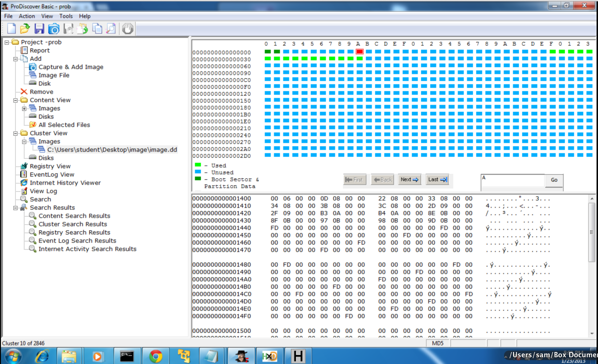The image size is (598, 364).
Task: Open search via the magnifier page toolbar icon
Action: tap(111, 29)
